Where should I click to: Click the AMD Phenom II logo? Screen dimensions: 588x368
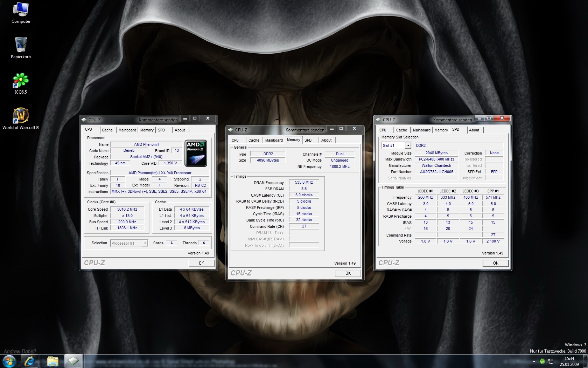[196, 153]
